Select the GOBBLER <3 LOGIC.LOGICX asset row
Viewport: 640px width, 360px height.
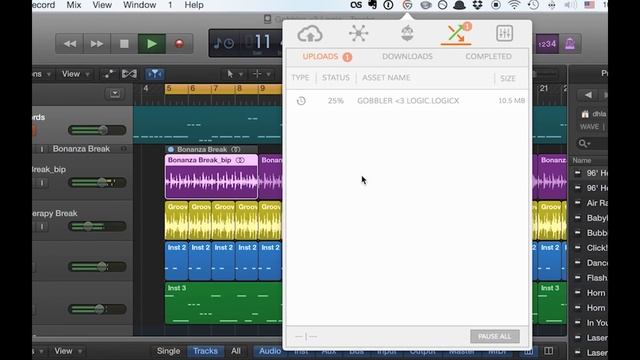pyautogui.click(x=407, y=101)
